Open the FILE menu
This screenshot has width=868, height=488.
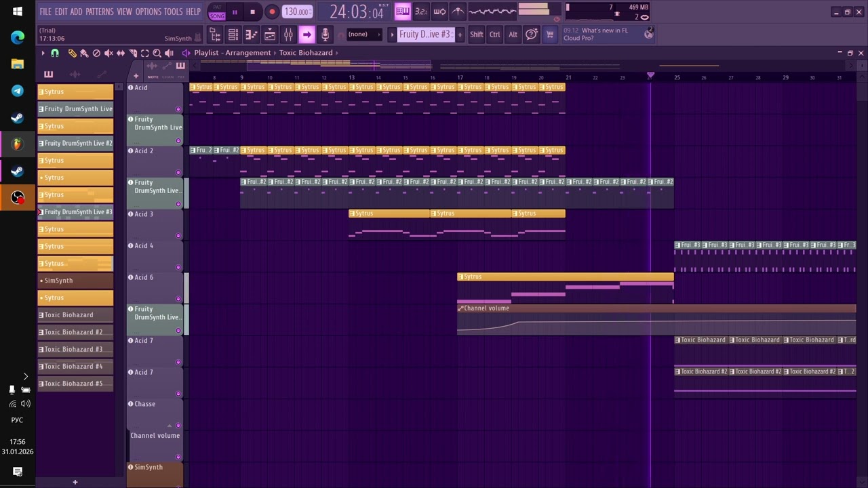coord(45,12)
